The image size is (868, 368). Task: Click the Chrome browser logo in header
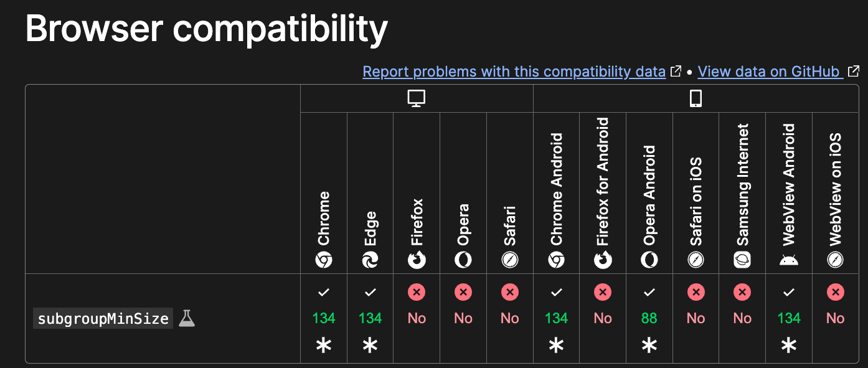coord(324,260)
